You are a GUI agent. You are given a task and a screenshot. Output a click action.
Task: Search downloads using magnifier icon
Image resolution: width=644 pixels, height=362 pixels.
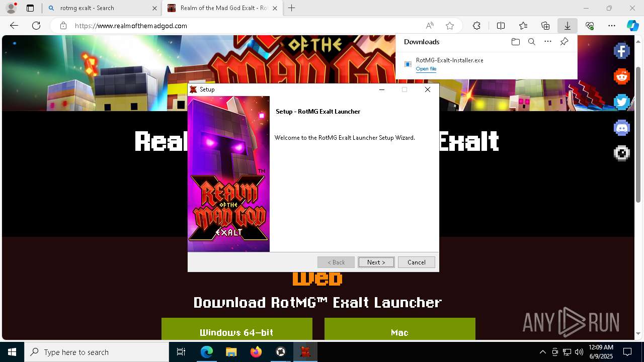(531, 42)
